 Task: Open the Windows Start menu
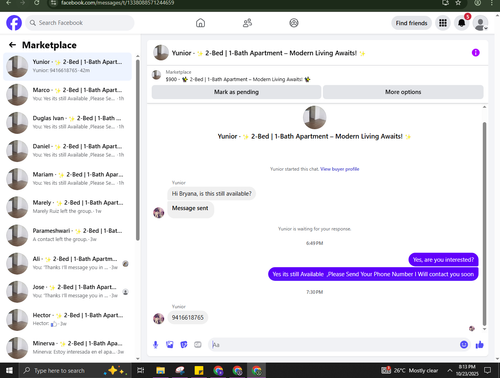(9, 370)
